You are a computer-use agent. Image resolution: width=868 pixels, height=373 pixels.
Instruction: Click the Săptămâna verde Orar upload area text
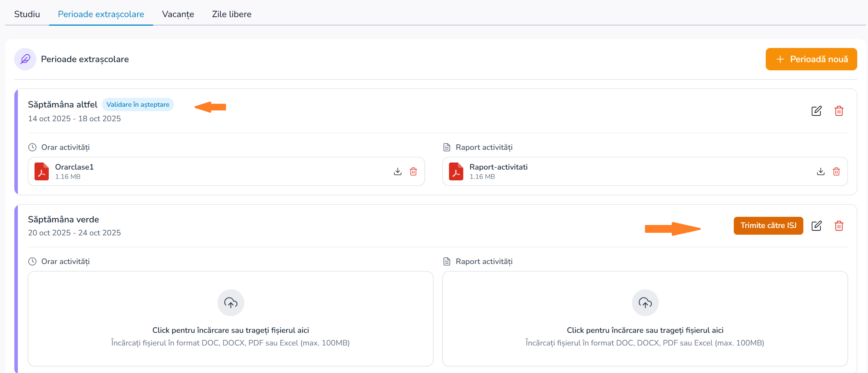(230, 330)
